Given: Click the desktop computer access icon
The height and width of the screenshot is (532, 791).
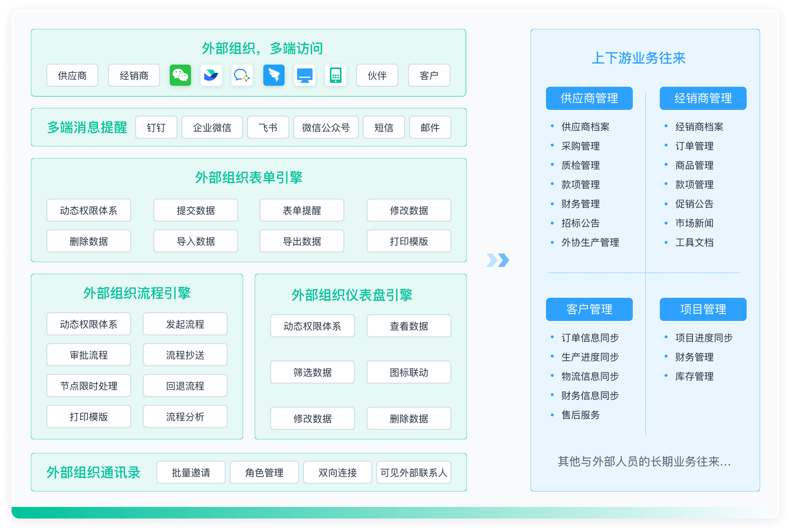Looking at the screenshot, I should pos(305,75).
